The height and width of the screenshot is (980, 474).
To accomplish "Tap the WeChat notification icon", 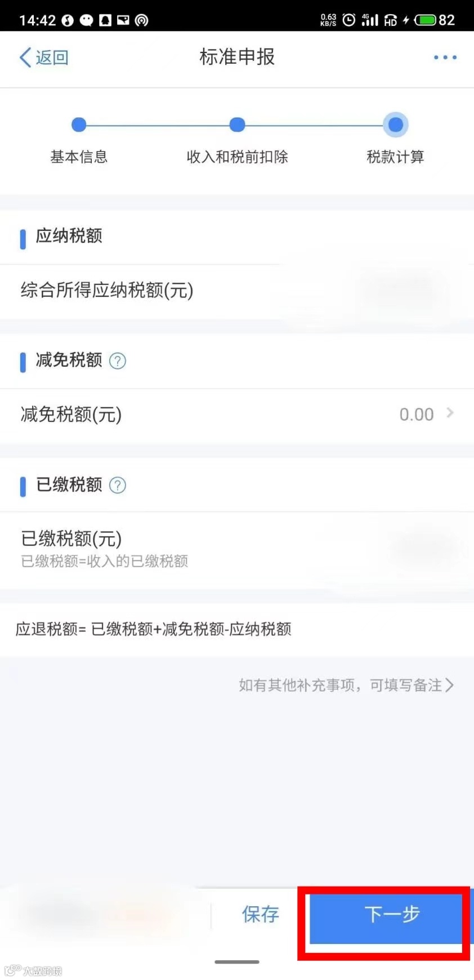I will coord(86,21).
